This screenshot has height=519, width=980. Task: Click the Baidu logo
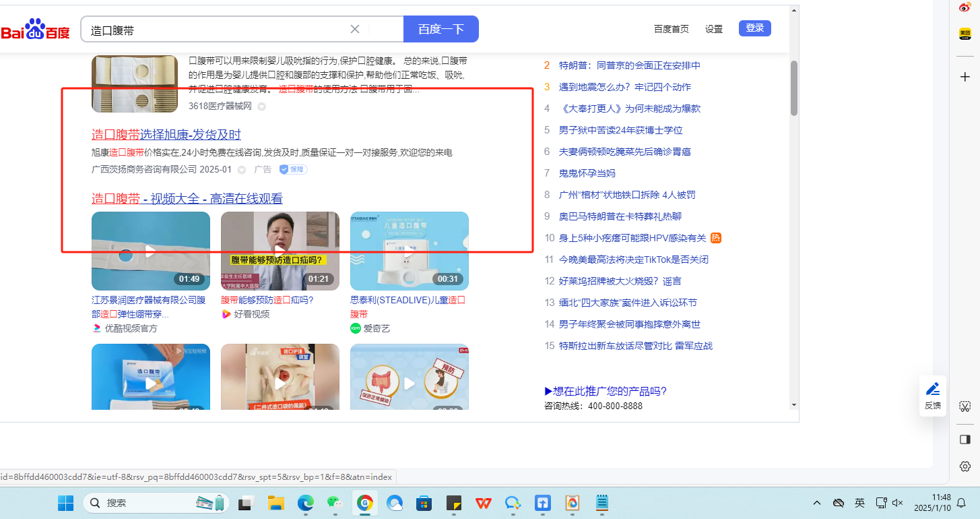pyautogui.click(x=35, y=30)
